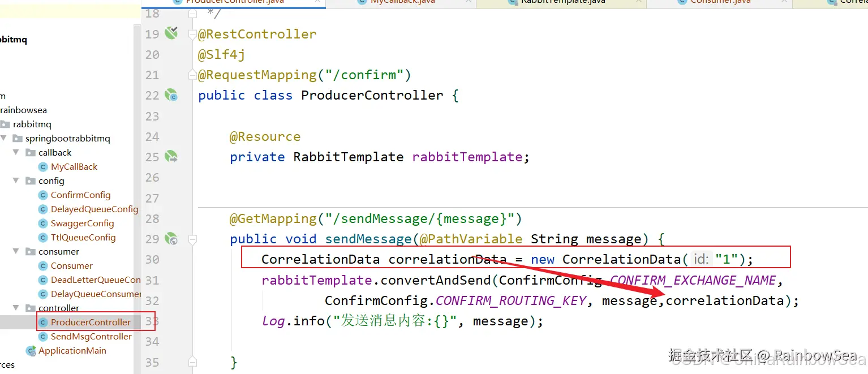Select the ProducerController class icon in tree
Screen dimensions: 868x374
[43, 323]
